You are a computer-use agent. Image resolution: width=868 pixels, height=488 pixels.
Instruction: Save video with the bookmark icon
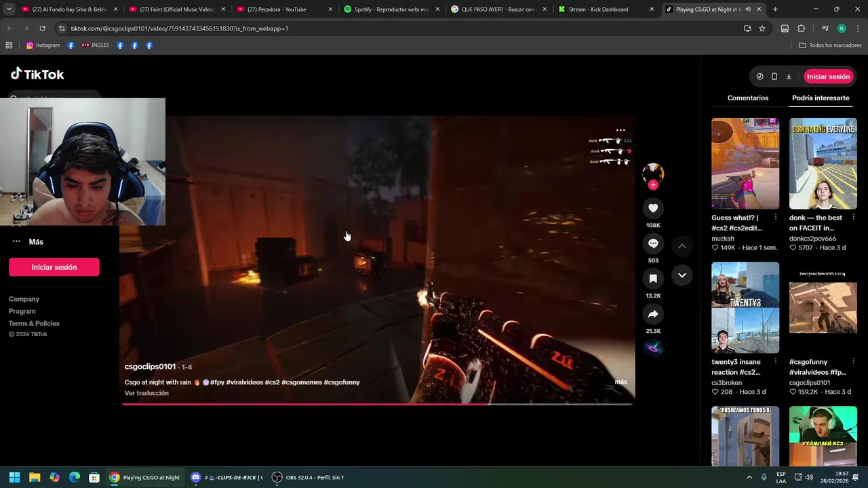(653, 279)
